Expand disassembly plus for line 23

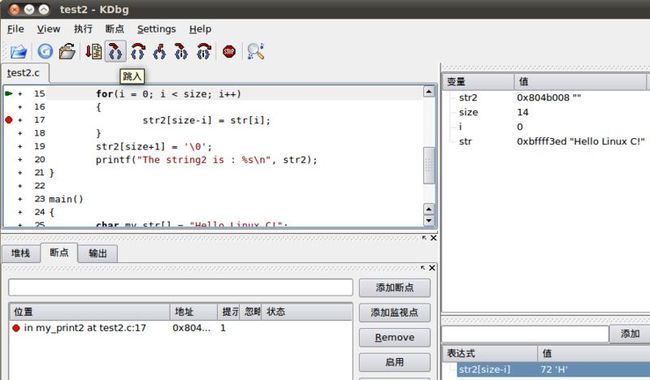point(20,199)
